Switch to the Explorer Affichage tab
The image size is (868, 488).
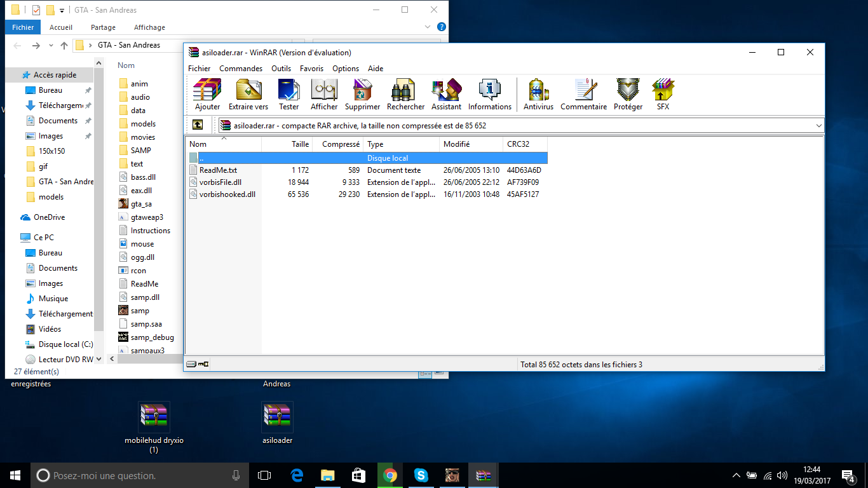[x=149, y=27]
